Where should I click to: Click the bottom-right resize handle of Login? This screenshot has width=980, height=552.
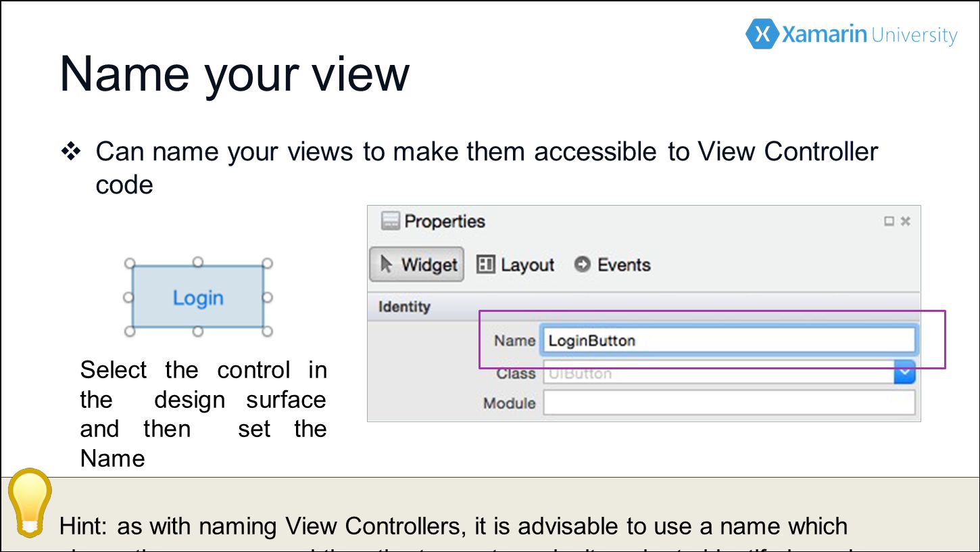point(267,331)
